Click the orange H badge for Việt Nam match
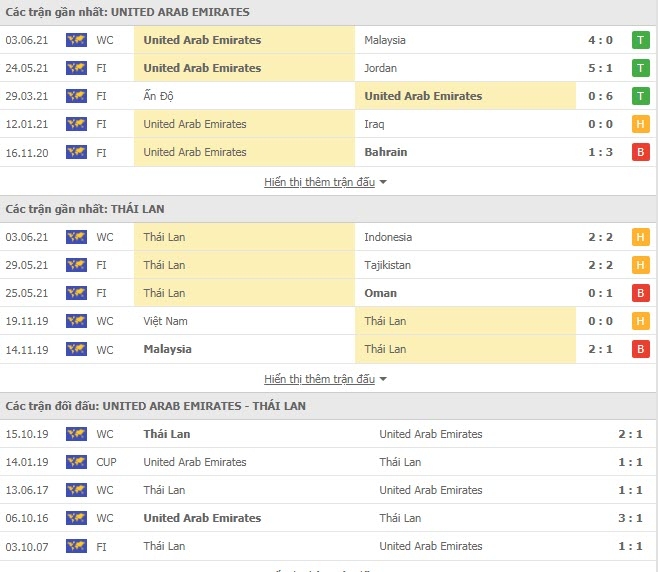Screen dimensions: 658x572 [x=640, y=321]
